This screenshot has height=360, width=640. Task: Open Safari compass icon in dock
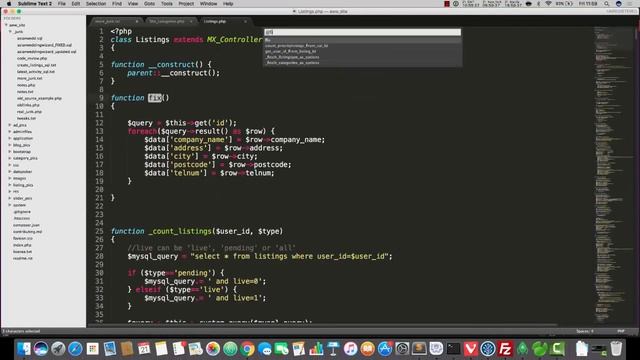[75, 349]
